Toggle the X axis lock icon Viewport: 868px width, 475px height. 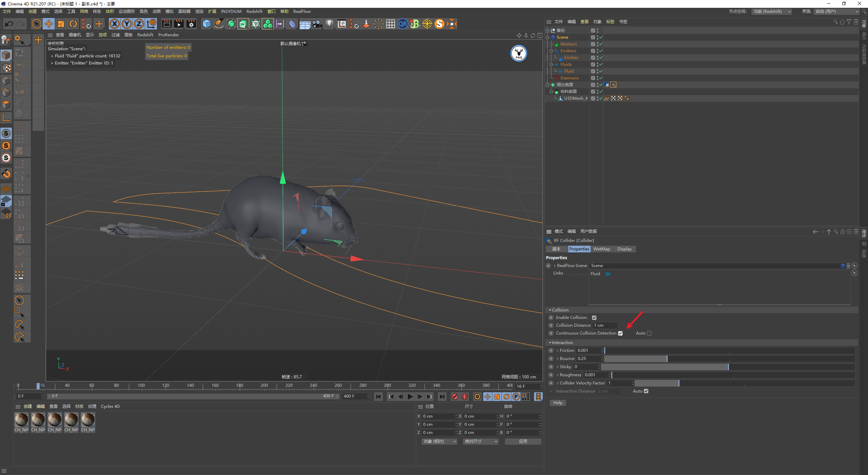(x=115, y=24)
